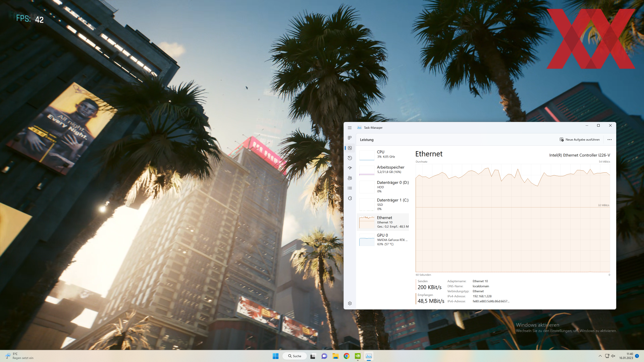Select the Ethernet 10 performance entry
The height and width of the screenshot is (362, 644).
point(383,222)
